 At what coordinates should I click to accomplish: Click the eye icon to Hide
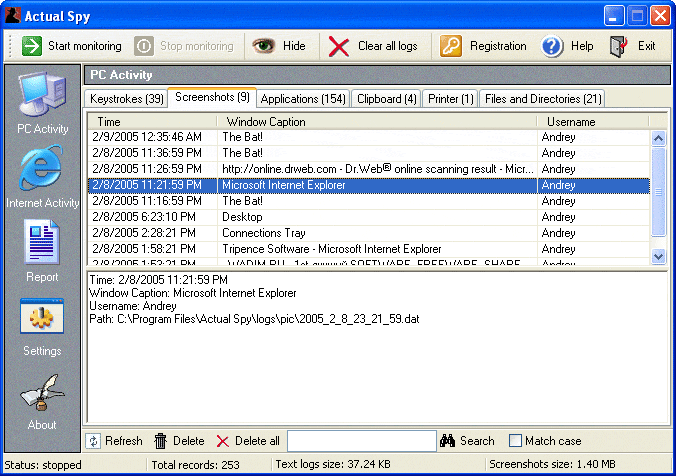(263, 45)
